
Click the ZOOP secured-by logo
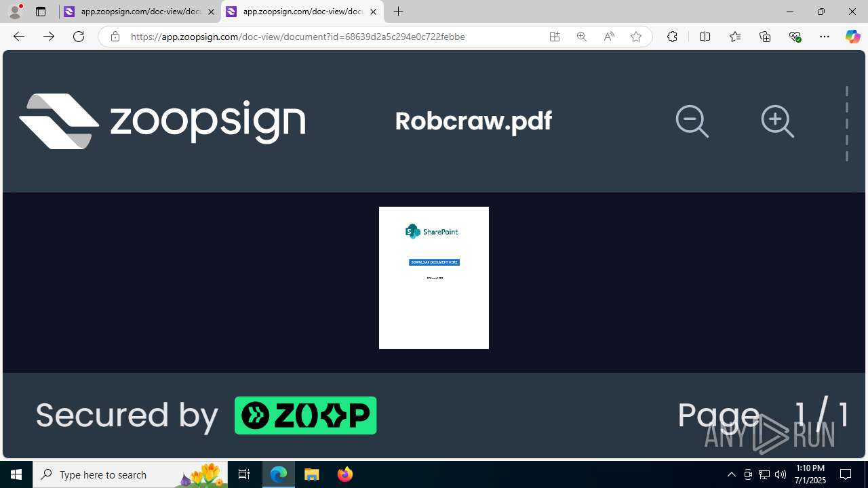(x=305, y=415)
